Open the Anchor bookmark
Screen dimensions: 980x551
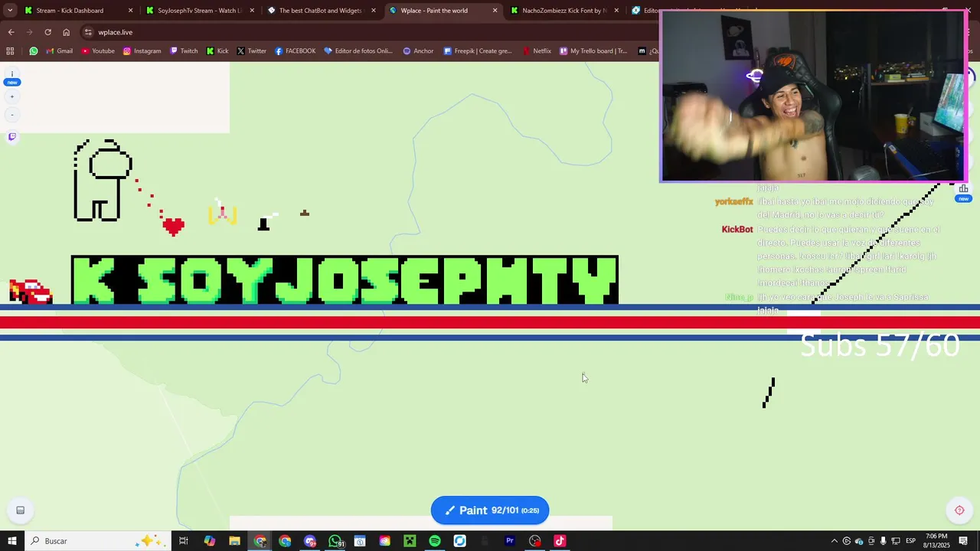[x=418, y=51]
